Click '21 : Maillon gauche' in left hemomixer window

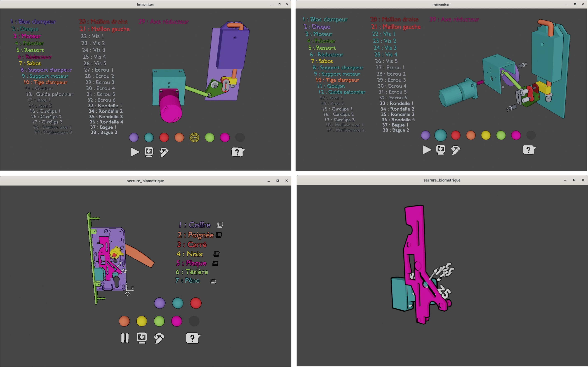104,29
